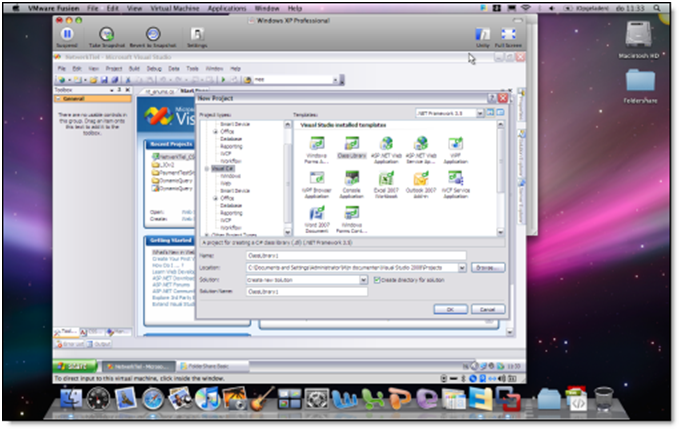Select the Outlook 2007 Add-in template
This screenshot has height=431, width=681.
pos(421,184)
